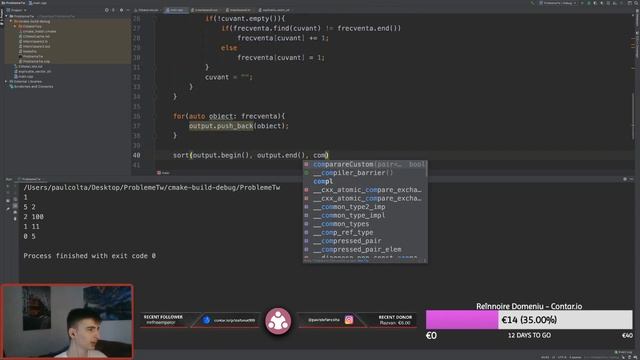The image size is (640, 360).
Task: Hide the Project panel with minus icon
Action: pyautogui.click(x=128, y=10)
